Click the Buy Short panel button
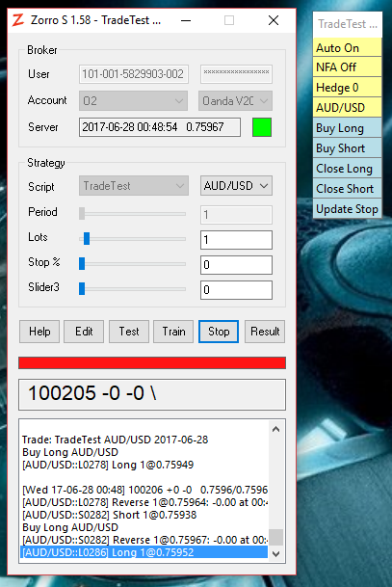The image size is (392, 587). tap(347, 148)
